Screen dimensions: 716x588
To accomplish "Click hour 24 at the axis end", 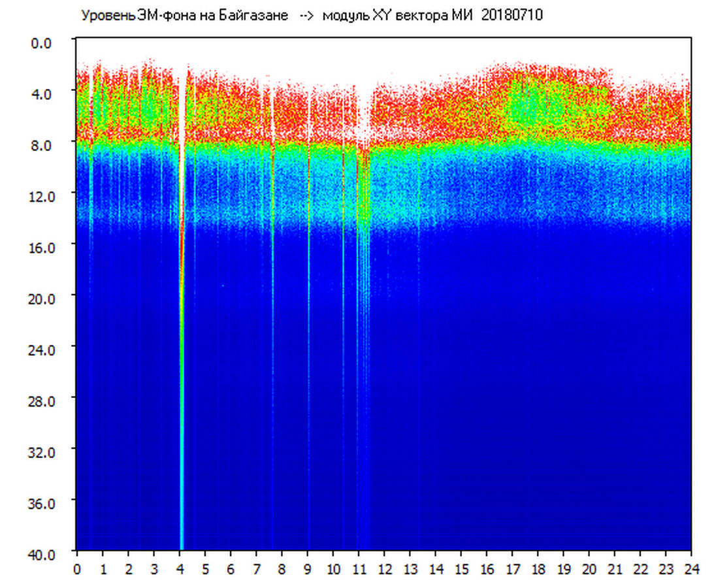I will [691, 568].
